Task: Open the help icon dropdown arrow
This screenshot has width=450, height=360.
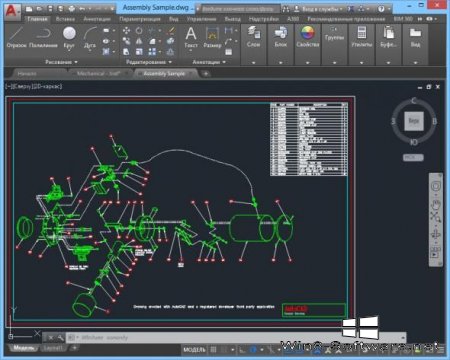Action: tap(389, 9)
